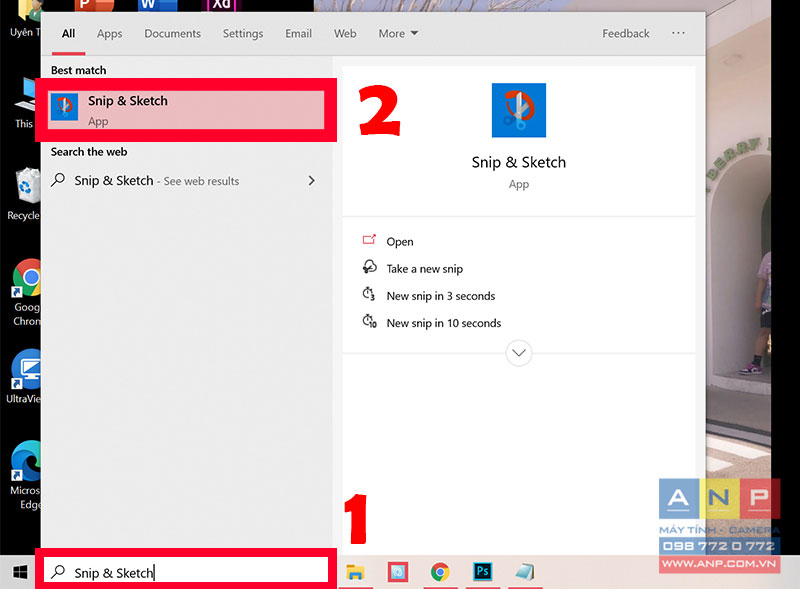Click the Open action icon
800x589 pixels.
click(369, 240)
